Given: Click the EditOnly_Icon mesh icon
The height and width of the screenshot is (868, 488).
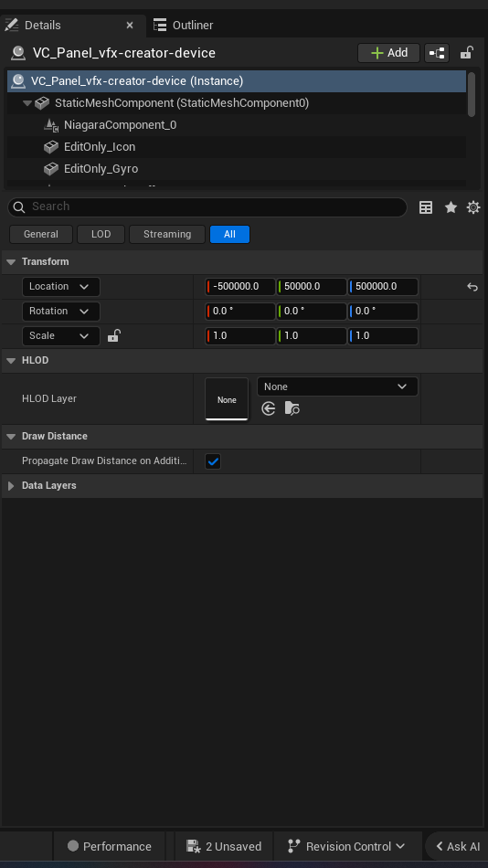Looking at the screenshot, I should (51, 147).
